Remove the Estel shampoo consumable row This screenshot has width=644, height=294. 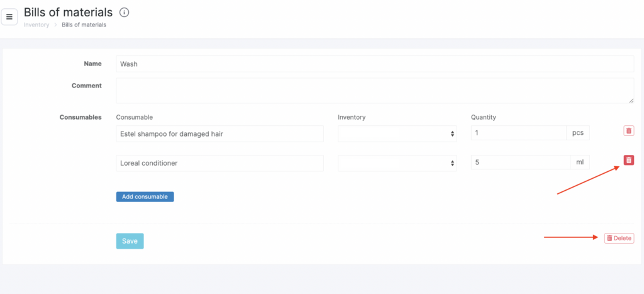628,131
